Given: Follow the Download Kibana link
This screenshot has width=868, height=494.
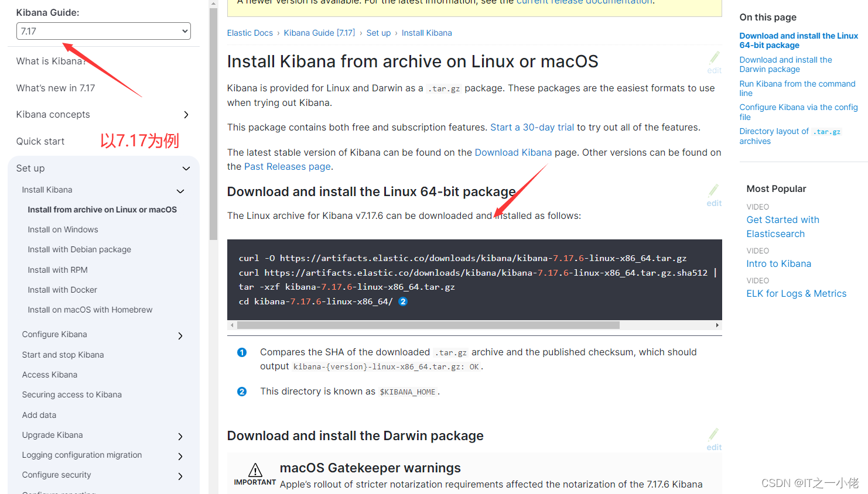Looking at the screenshot, I should pyautogui.click(x=513, y=152).
